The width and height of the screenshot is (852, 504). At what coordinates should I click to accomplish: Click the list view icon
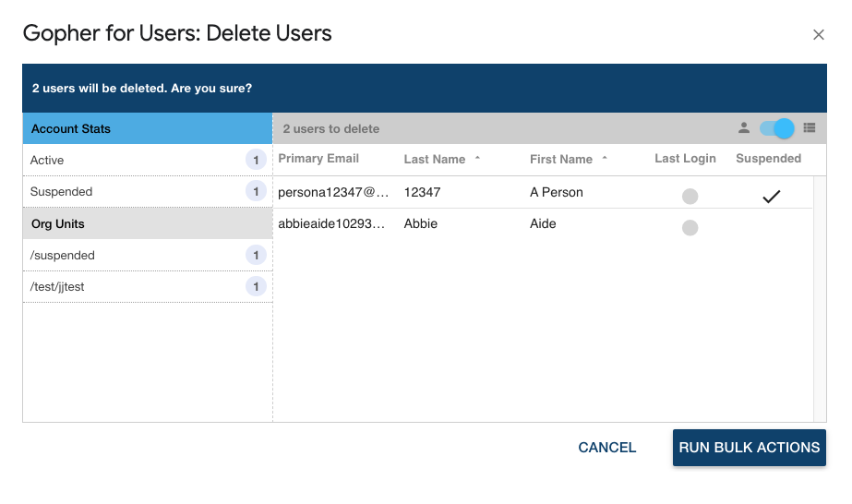[810, 128]
